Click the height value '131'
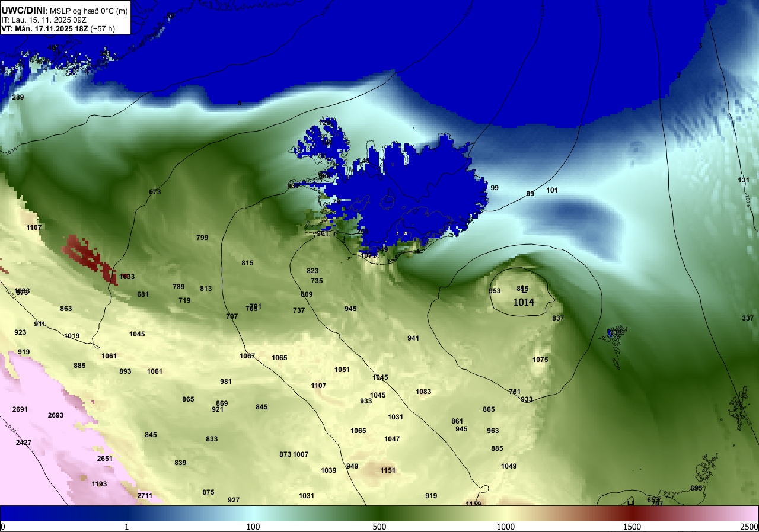 coord(744,180)
